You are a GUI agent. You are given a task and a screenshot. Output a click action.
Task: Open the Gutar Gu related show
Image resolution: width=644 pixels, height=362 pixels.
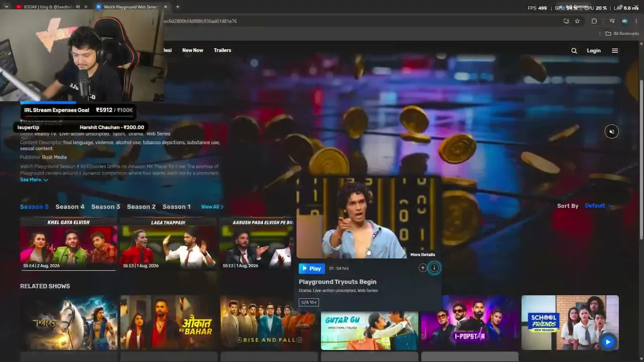click(x=369, y=330)
